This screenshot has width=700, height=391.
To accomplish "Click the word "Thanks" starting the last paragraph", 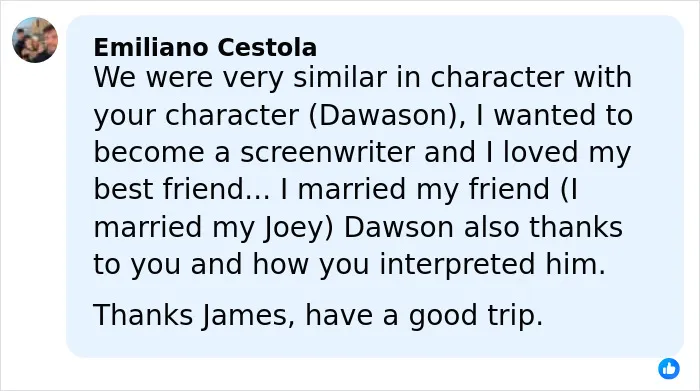I will [143, 315].
